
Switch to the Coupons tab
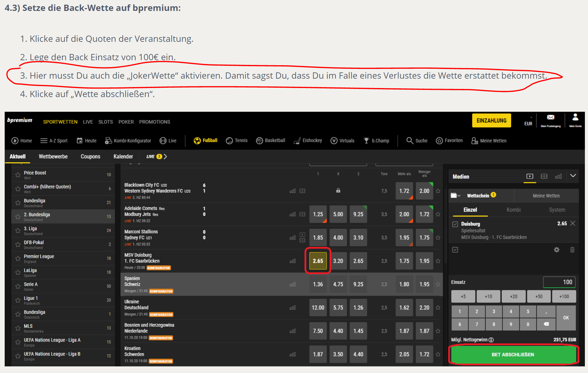(90, 156)
